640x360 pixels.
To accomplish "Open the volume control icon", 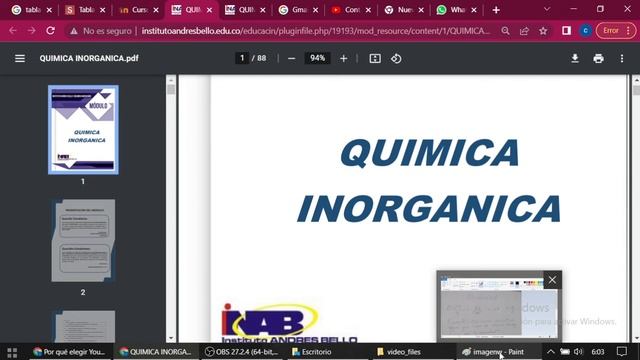I will pos(578,352).
